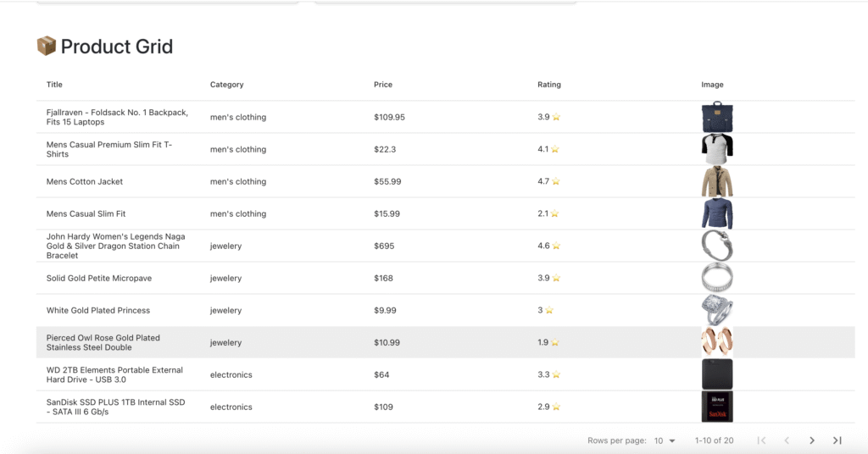
Task: Go to next page of products
Action: coord(811,440)
